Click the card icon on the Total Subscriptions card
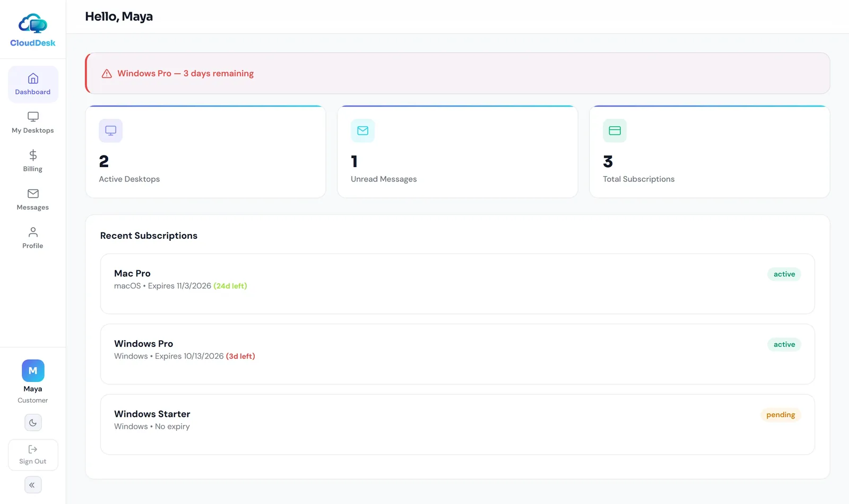 point(614,131)
